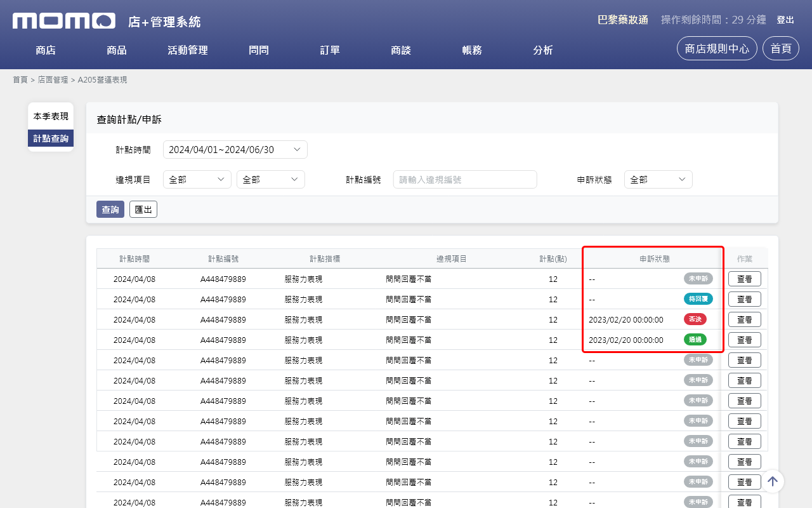Viewport: 812px width, 508px height.
Task: Click the 通過 status badge
Action: point(695,340)
